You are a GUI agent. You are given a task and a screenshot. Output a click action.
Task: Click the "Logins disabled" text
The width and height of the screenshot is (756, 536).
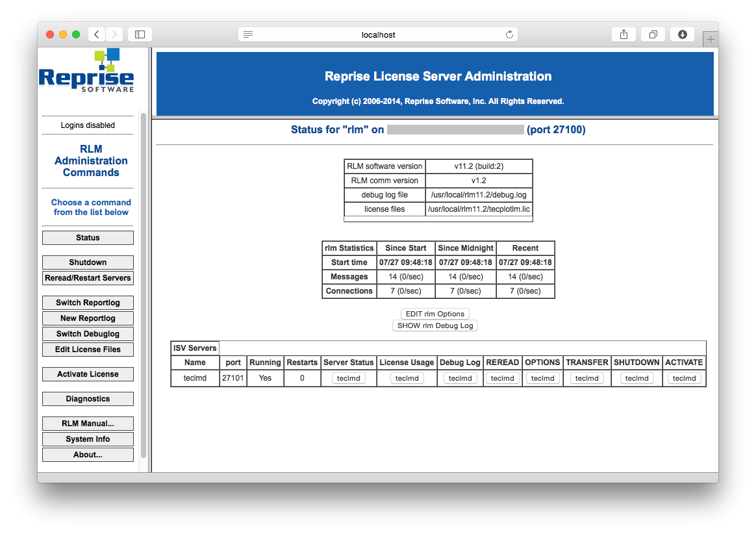(88, 125)
